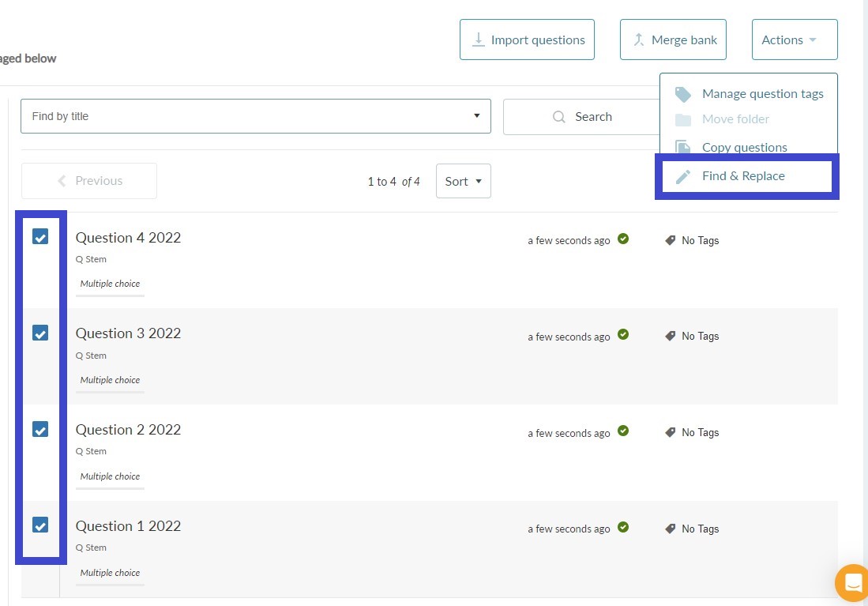Screen dimensions: 868x606
Task: Open the Question 1 2022 title
Action: click(128, 526)
